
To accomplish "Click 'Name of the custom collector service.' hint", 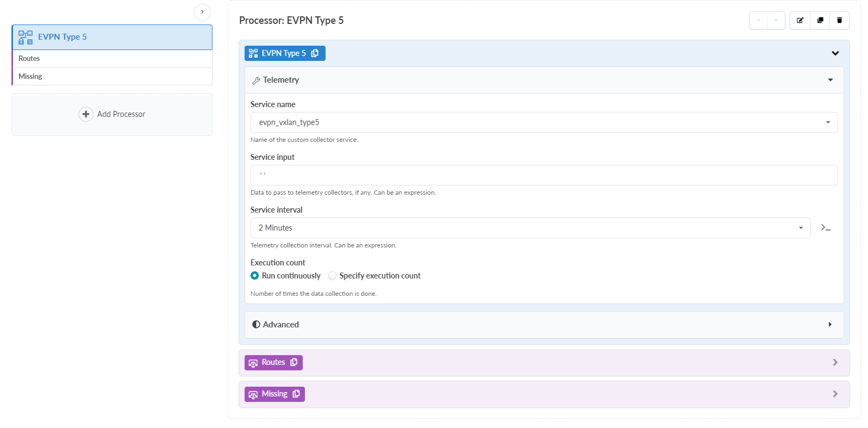I will click(304, 140).
